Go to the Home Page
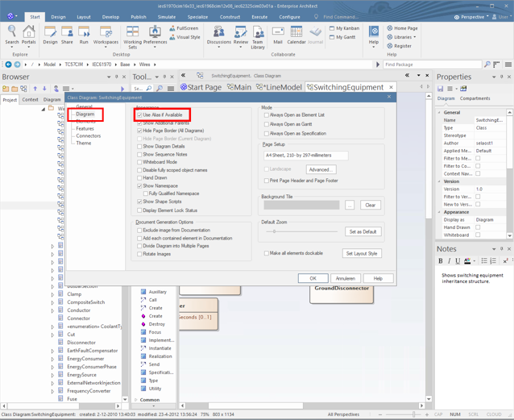514x420 pixels. click(x=402, y=28)
